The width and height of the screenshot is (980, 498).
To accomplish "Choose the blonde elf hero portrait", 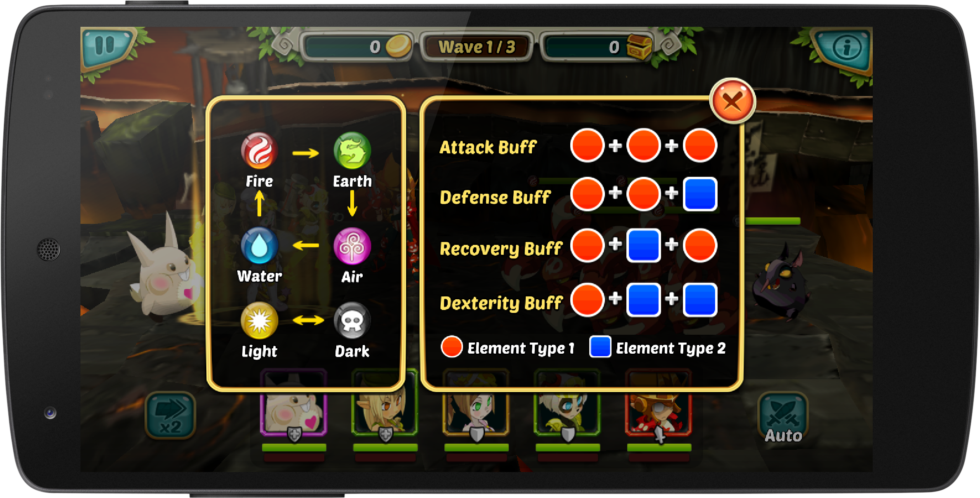I will pyautogui.click(x=385, y=406).
